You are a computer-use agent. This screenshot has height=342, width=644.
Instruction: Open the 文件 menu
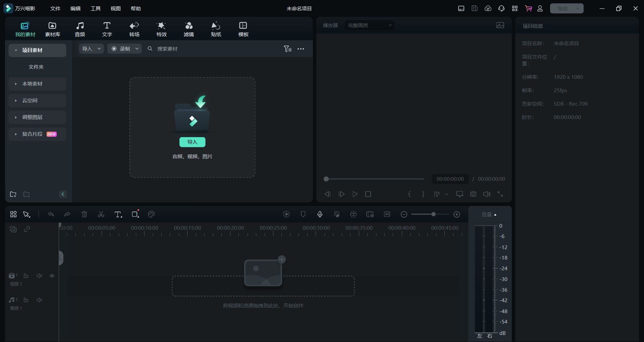pyautogui.click(x=55, y=9)
